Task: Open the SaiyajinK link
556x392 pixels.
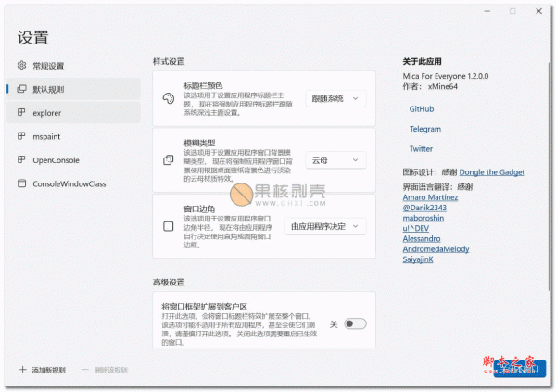Action: click(418, 259)
